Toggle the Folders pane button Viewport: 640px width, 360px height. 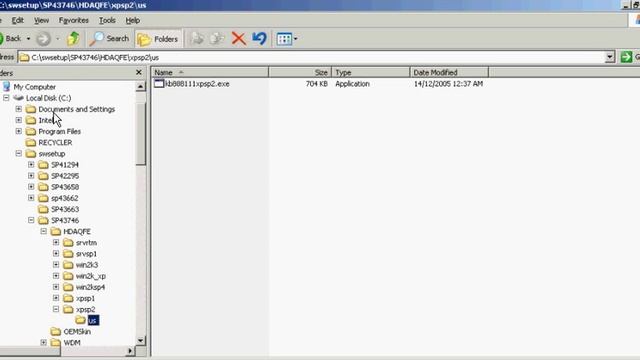tap(158, 39)
